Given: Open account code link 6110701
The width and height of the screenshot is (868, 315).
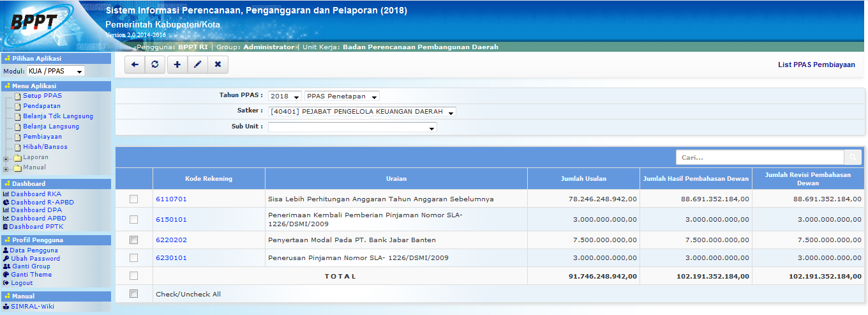Looking at the screenshot, I should click(x=171, y=199).
